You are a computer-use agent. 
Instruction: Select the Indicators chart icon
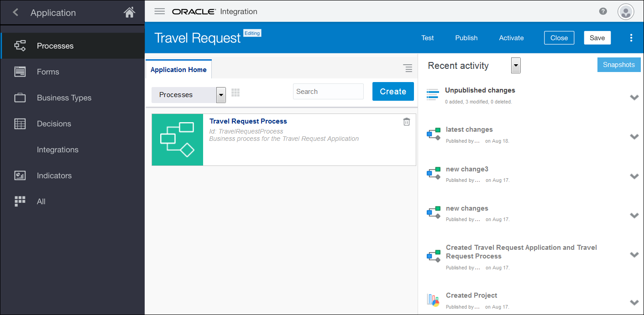point(20,176)
